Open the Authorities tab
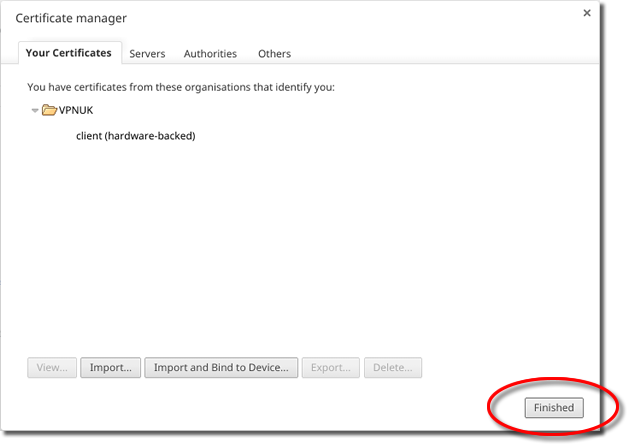The width and height of the screenshot is (627, 444). [210, 54]
